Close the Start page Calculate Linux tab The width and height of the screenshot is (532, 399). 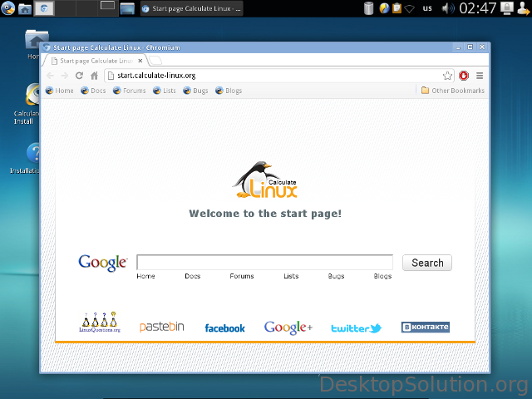click(x=140, y=61)
